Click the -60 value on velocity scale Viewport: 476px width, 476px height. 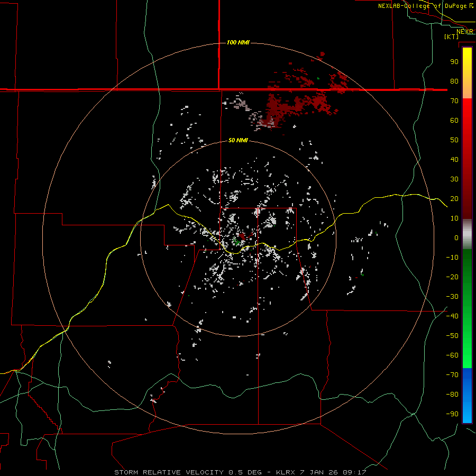tap(452, 355)
